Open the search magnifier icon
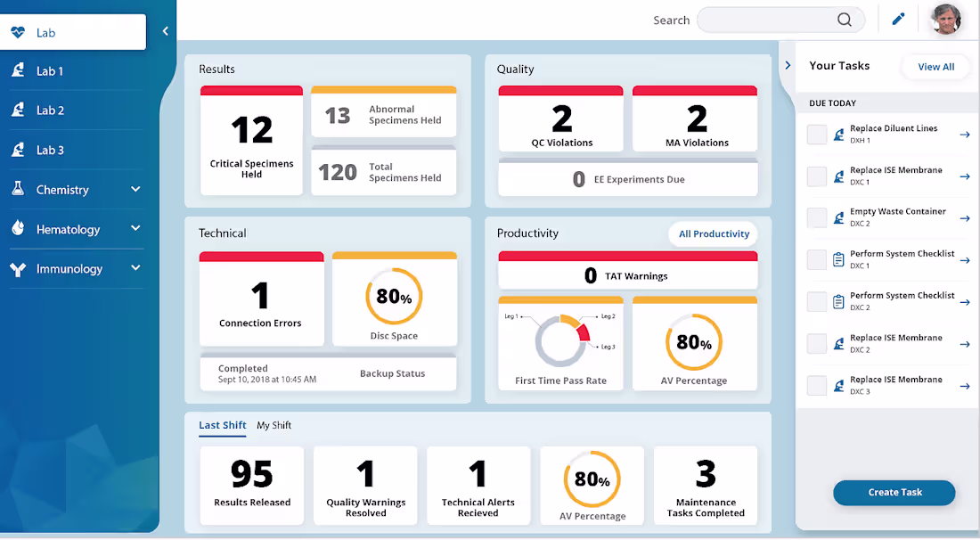 [x=843, y=19]
